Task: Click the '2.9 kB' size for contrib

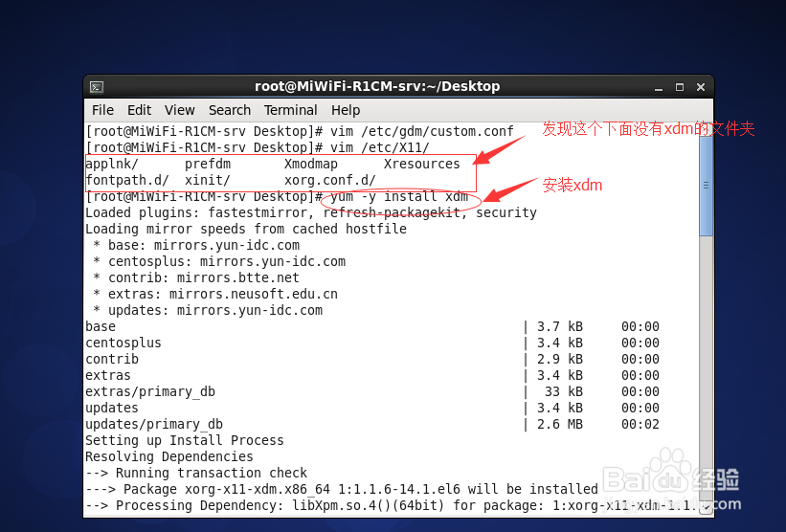Action: coord(560,359)
